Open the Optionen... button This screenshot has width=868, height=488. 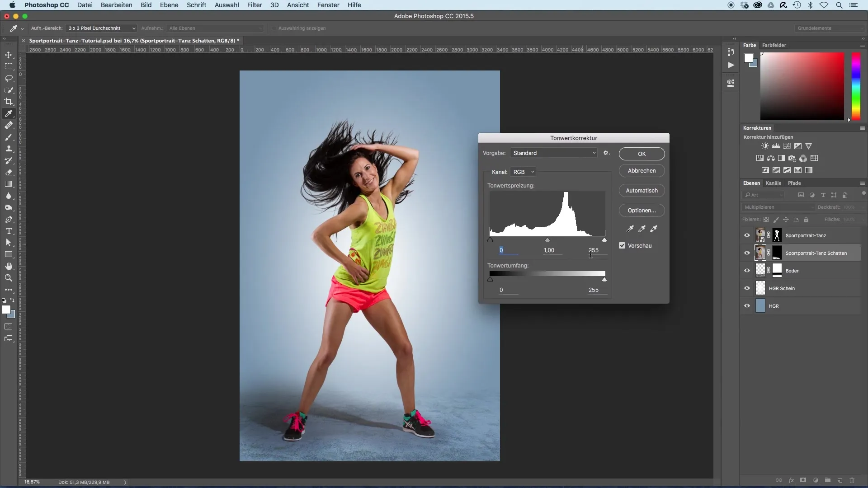[642, 211]
